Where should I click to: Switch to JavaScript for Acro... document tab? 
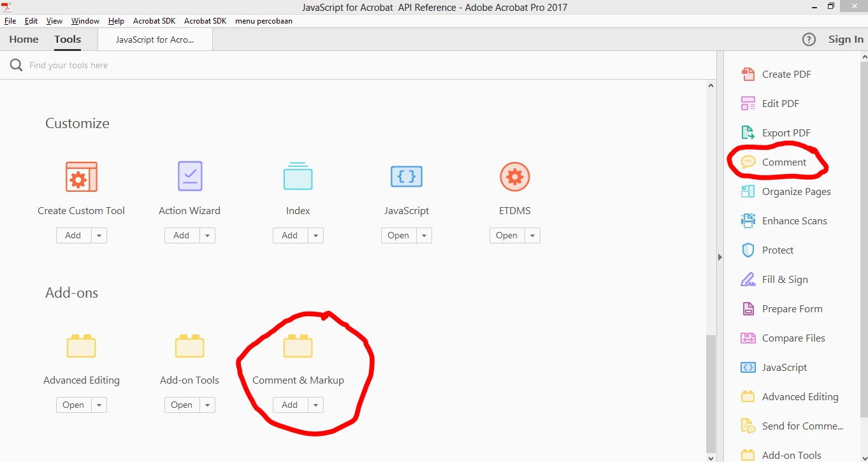(155, 40)
